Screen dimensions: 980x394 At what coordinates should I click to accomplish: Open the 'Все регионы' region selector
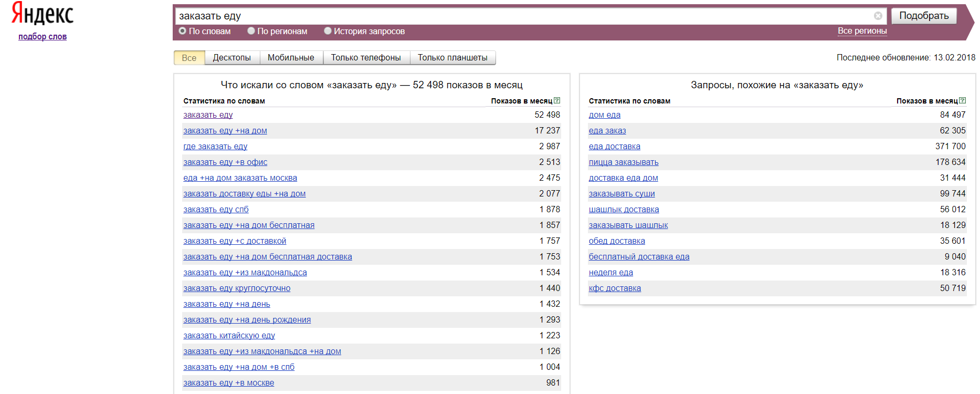(862, 30)
